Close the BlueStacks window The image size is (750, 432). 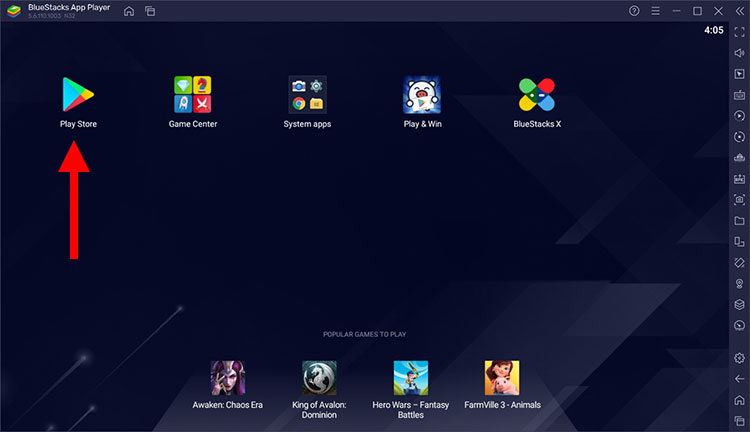click(718, 11)
